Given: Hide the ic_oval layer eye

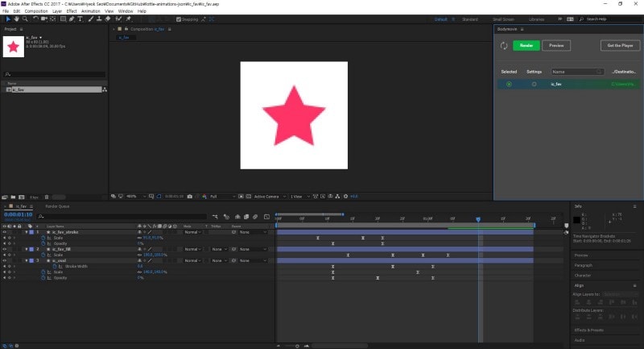Looking at the screenshot, I should pyautogui.click(x=5, y=260).
